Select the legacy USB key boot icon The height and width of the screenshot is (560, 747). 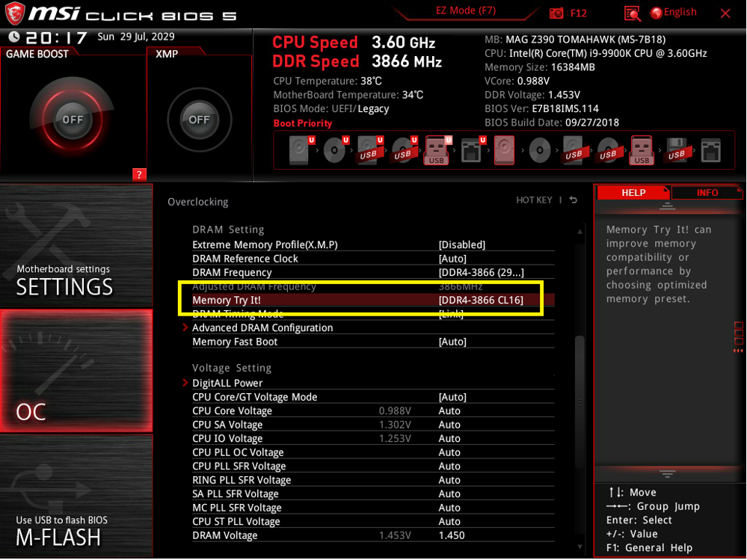[x=642, y=150]
